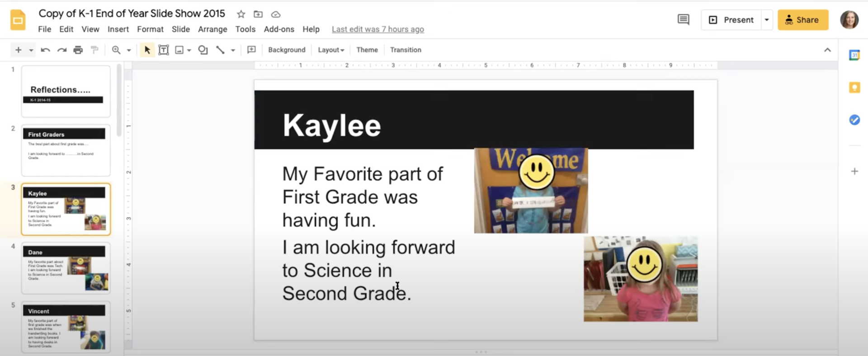This screenshot has width=868, height=356.
Task: Select the shape tool icon
Action: (203, 50)
